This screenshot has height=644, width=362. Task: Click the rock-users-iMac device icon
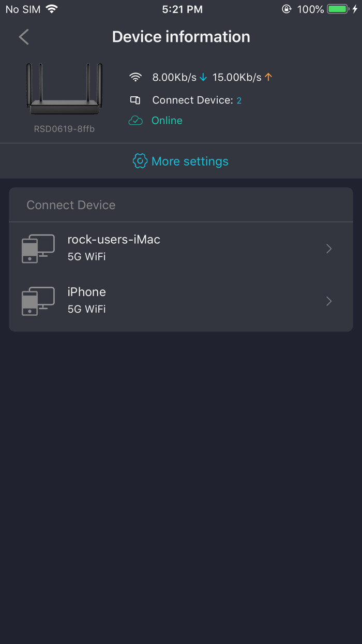click(38, 248)
